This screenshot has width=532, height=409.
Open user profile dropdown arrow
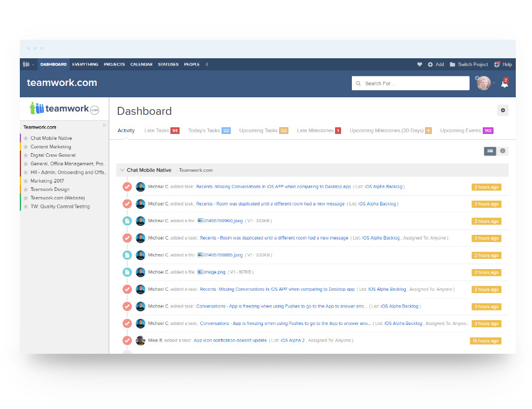tap(494, 83)
